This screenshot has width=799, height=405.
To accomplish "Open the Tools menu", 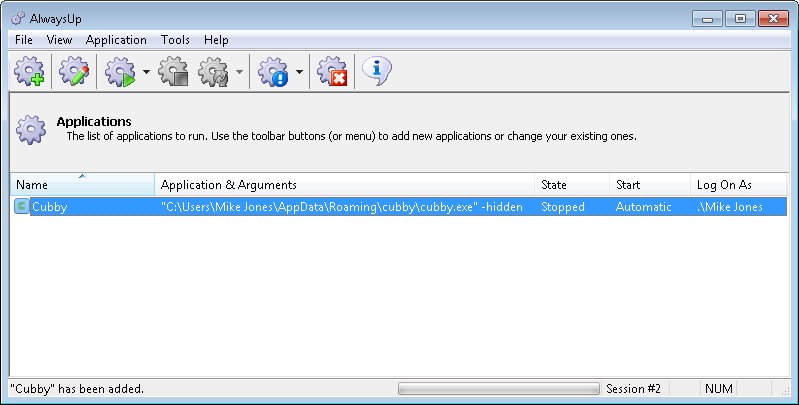I will pyautogui.click(x=175, y=40).
